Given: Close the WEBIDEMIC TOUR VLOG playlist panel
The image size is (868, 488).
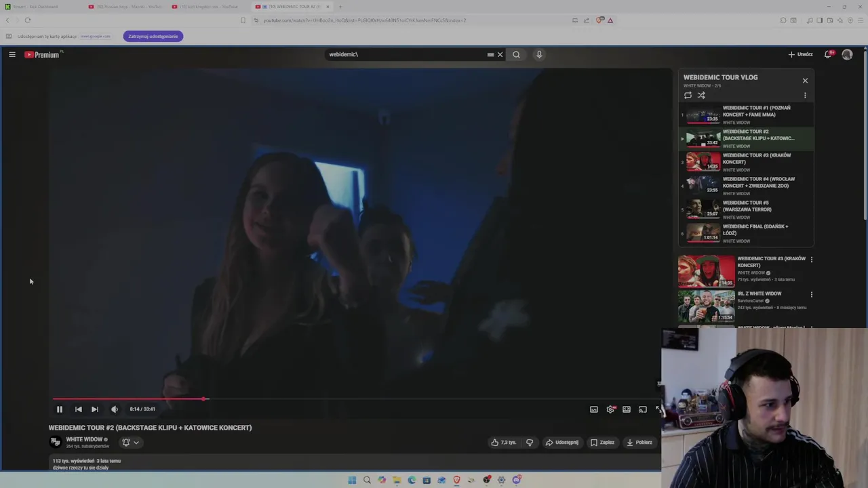Looking at the screenshot, I should point(805,81).
